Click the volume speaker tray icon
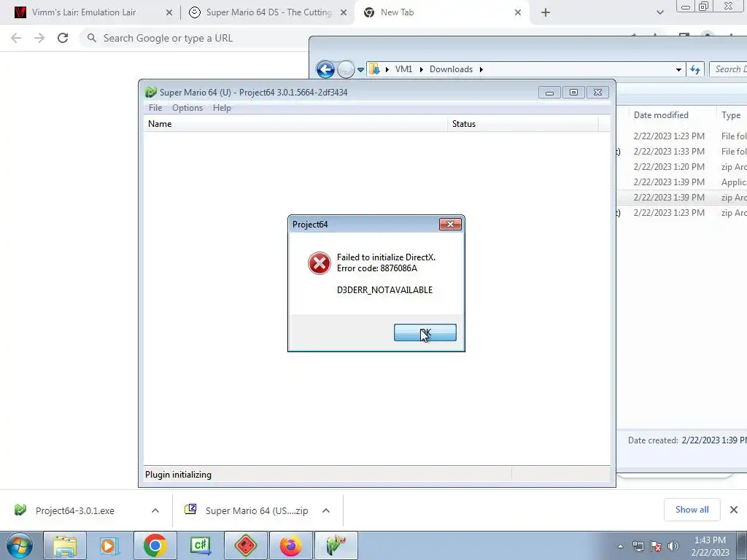747x560 pixels. point(673,546)
